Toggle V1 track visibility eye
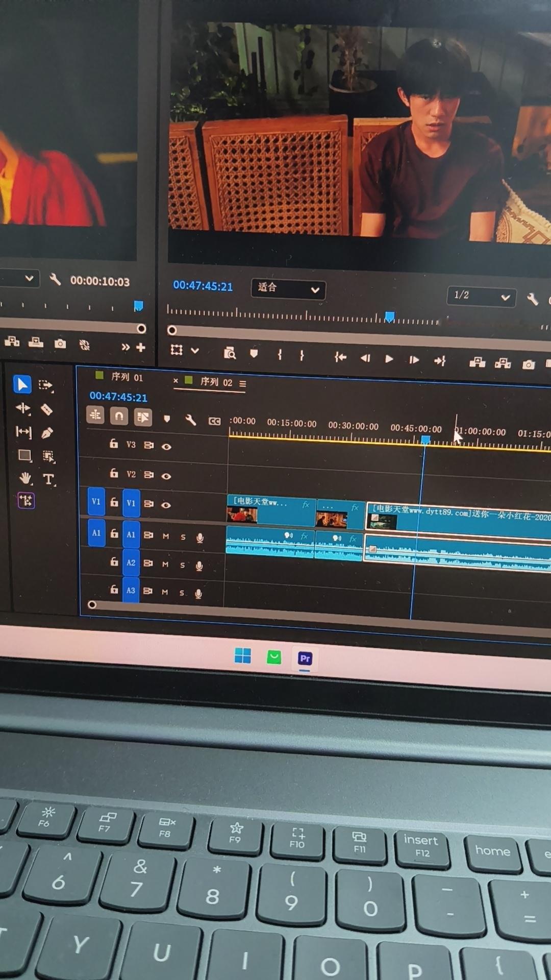551x980 pixels. coord(166,505)
